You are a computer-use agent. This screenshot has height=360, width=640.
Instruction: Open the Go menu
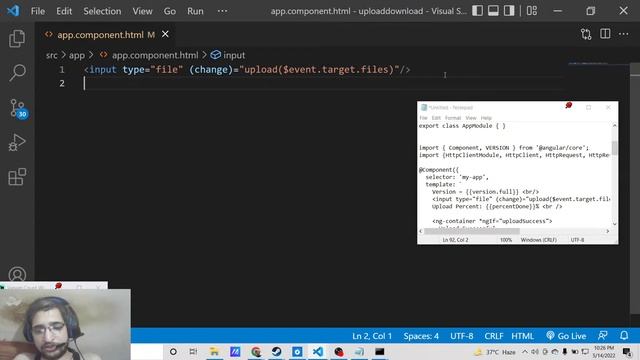(169, 11)
